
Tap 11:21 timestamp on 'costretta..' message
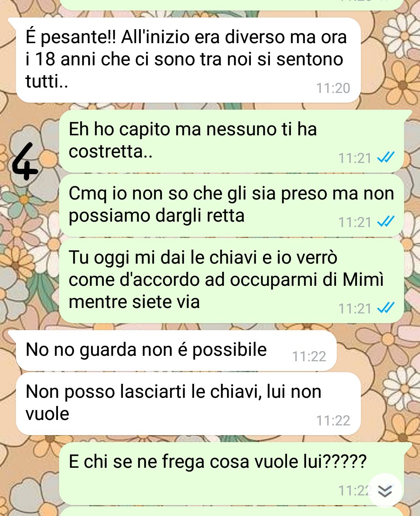(355, 158)
